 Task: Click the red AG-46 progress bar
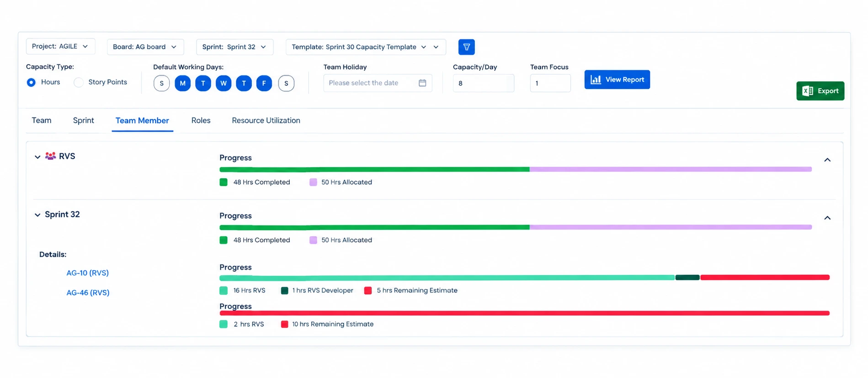pyautogui.click(x=524, y=313)
